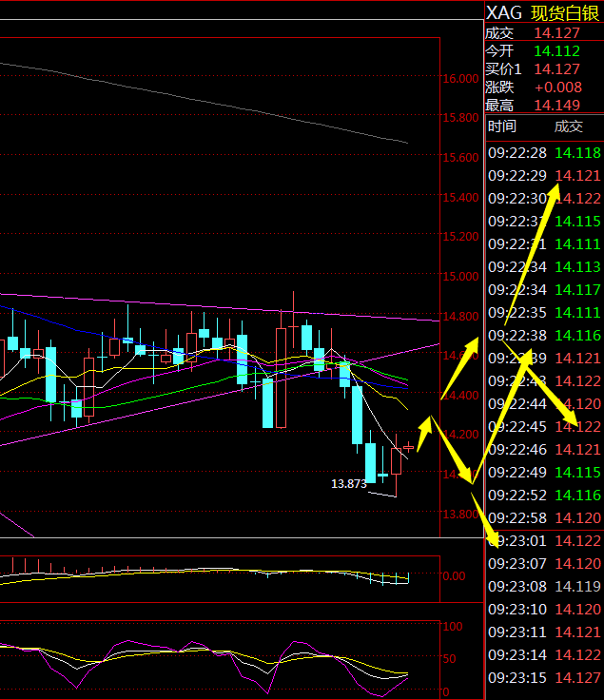
Task: Click the 今开 value 14.112
Action: coord(555,51)
